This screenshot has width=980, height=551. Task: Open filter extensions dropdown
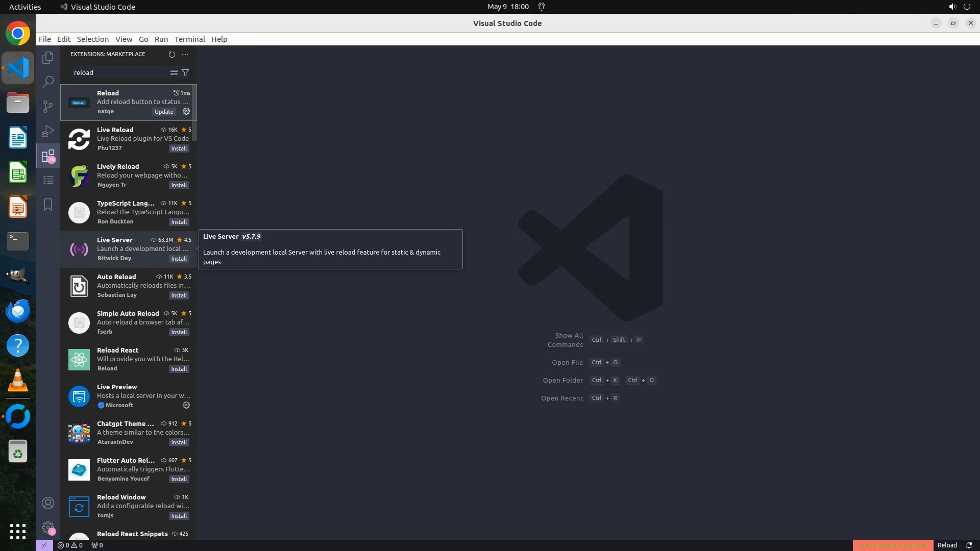185,72
